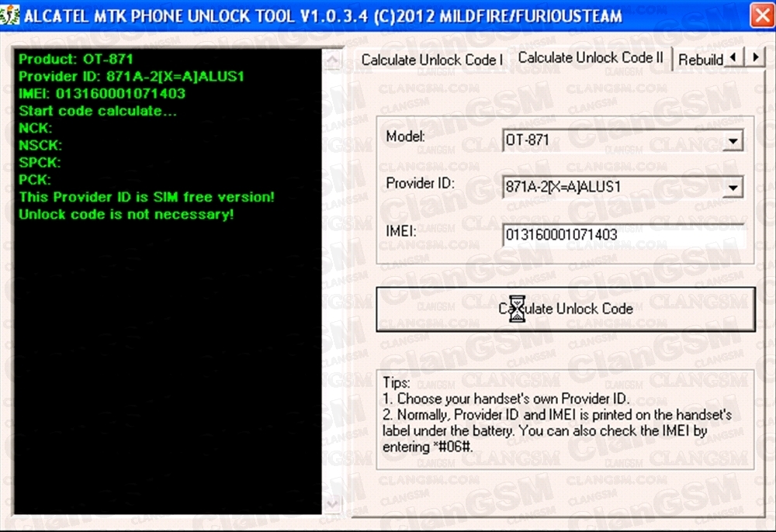
Task: Click tip '1. Choose your handset's own Provider ID.'
Action: click(506, 399)
